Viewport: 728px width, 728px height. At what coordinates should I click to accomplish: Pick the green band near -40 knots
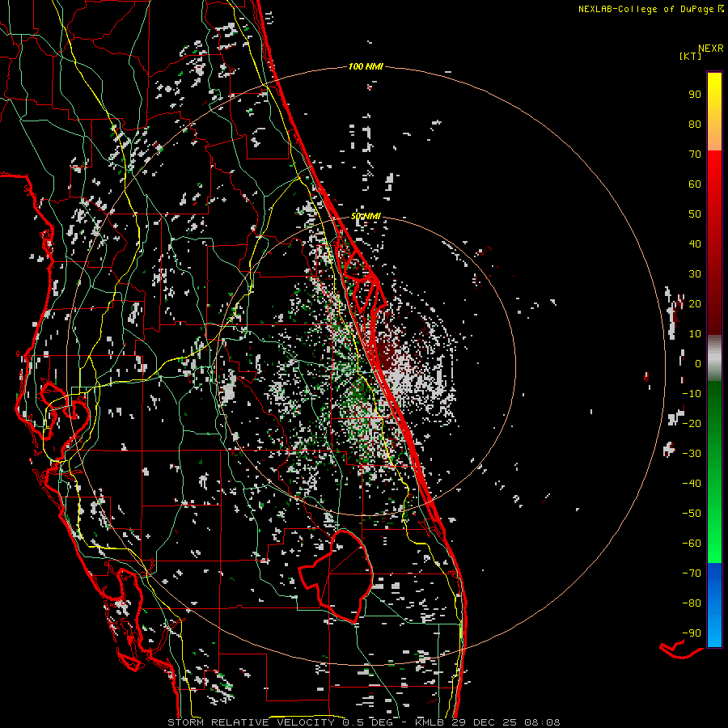[714, 483]
